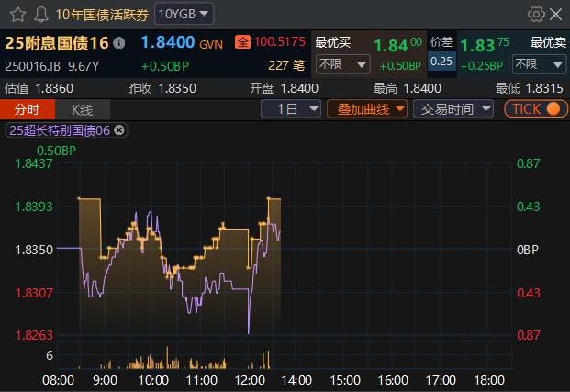The width and height of the screenshot is (570, 392).
Task: Set a price alert with bell icon
Action: [41, 15]
